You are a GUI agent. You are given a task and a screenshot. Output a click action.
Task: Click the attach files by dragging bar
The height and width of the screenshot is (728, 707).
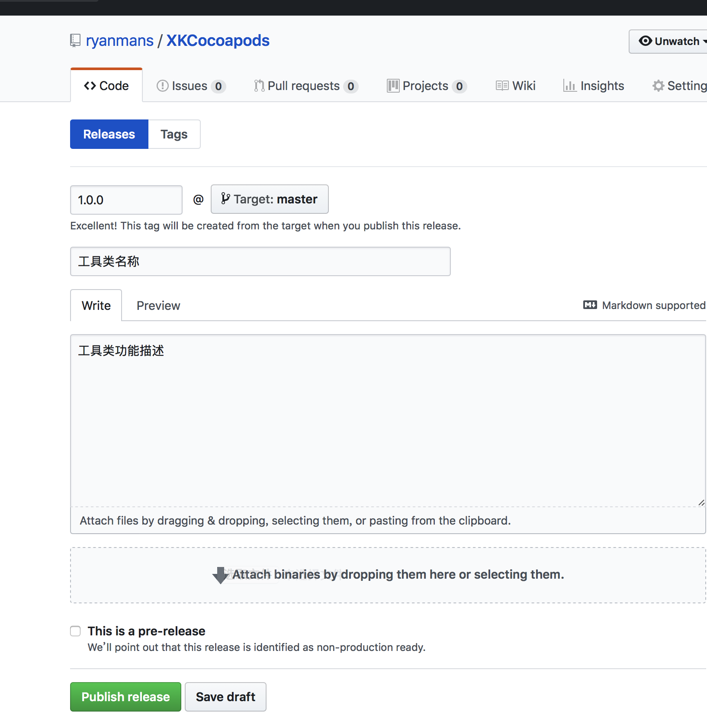click(388, 520)
